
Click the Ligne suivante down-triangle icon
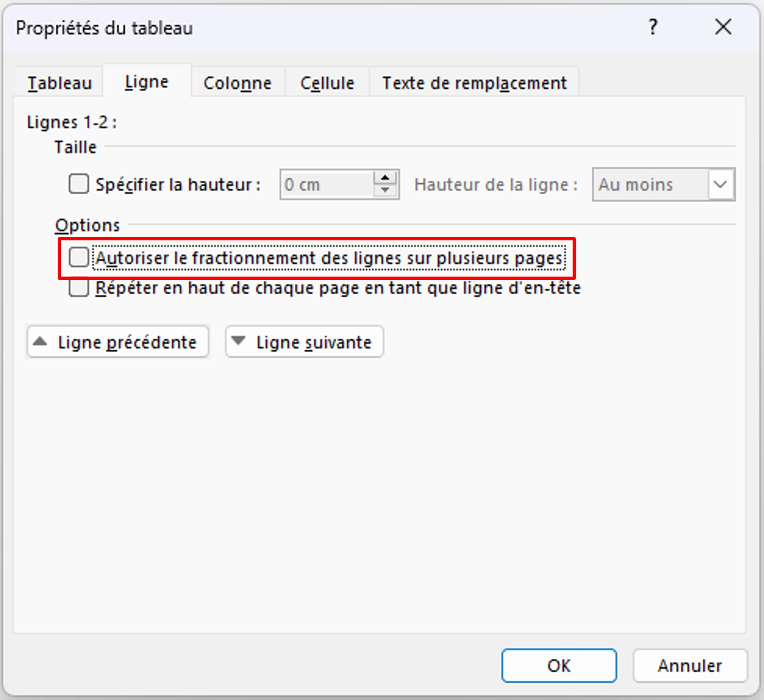click(239, 341)
